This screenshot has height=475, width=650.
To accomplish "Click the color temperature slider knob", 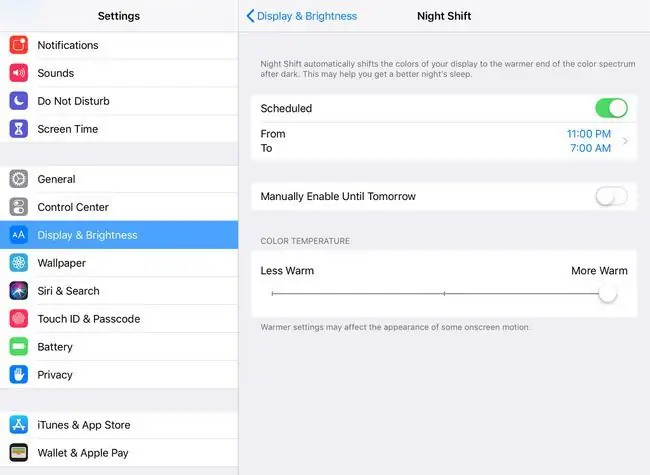I will pyautogui.click(x=608, y=293).
